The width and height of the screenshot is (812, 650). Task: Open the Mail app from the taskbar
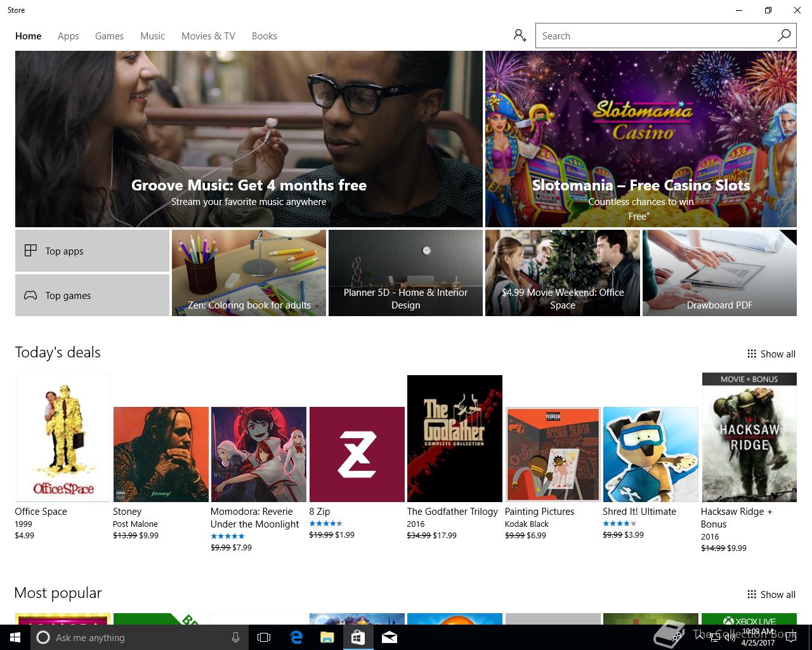(x=390, y=637)
